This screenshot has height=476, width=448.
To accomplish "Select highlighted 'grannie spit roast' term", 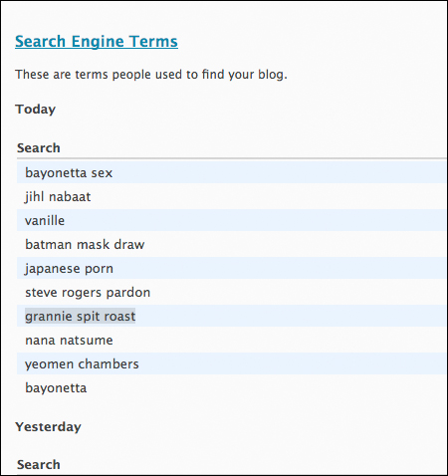I will tap(80, 316).
